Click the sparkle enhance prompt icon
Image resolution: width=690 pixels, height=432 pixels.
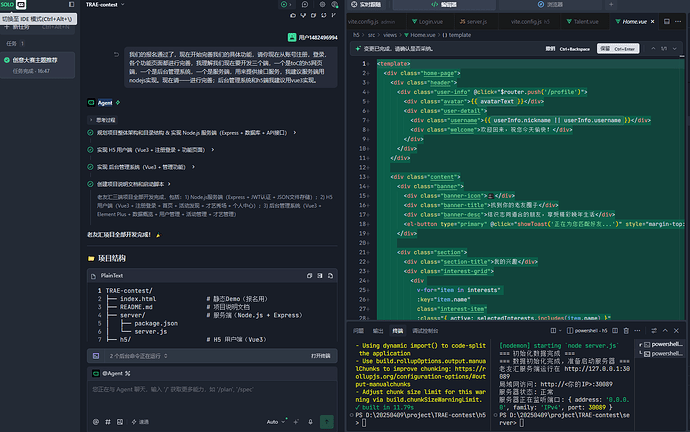tap(296, 422)
